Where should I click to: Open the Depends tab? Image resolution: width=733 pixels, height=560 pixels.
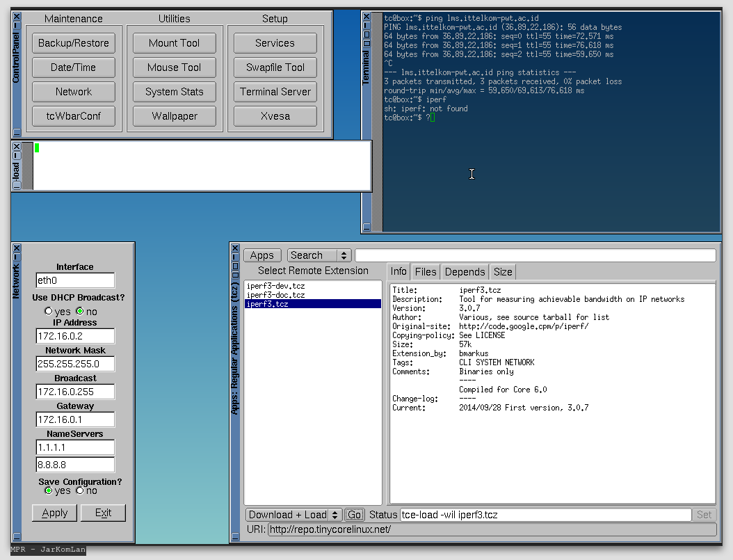click(465, 272)
